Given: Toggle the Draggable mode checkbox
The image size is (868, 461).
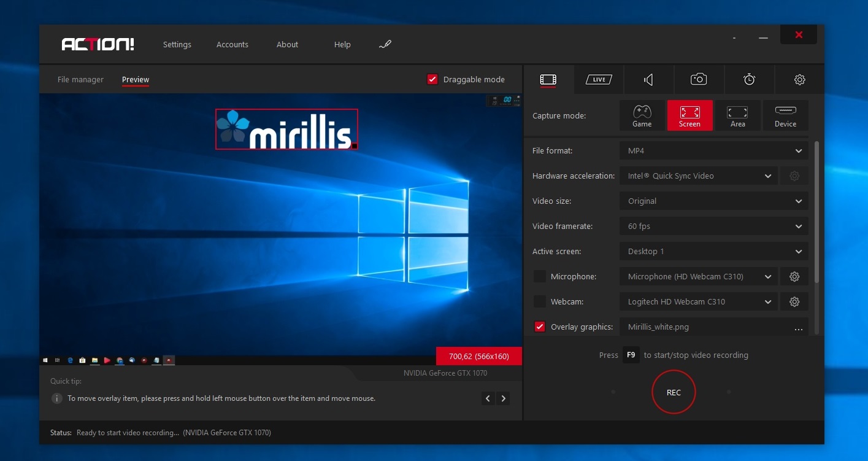Looking at the screenshot, I should tap(432, 79).
